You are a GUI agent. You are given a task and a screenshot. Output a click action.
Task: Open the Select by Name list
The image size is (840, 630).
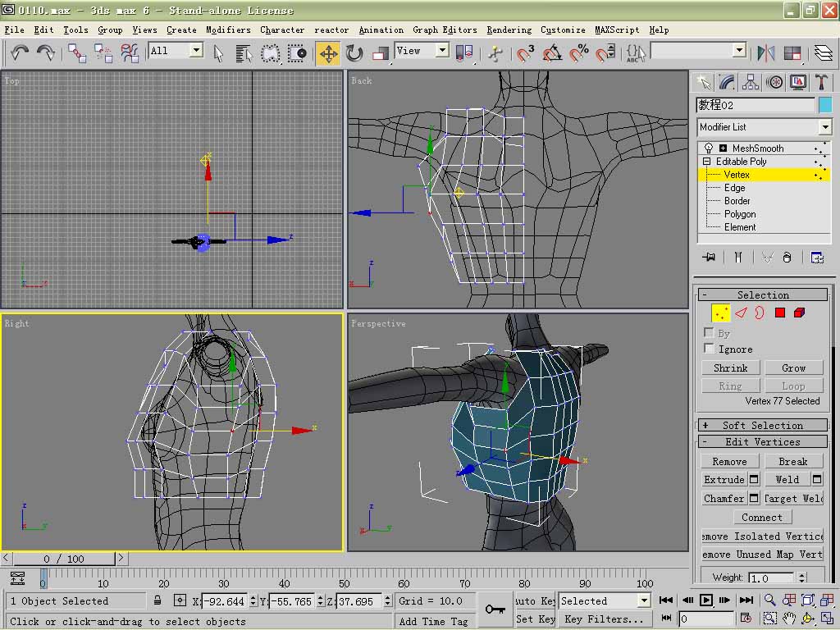[244, 53]
